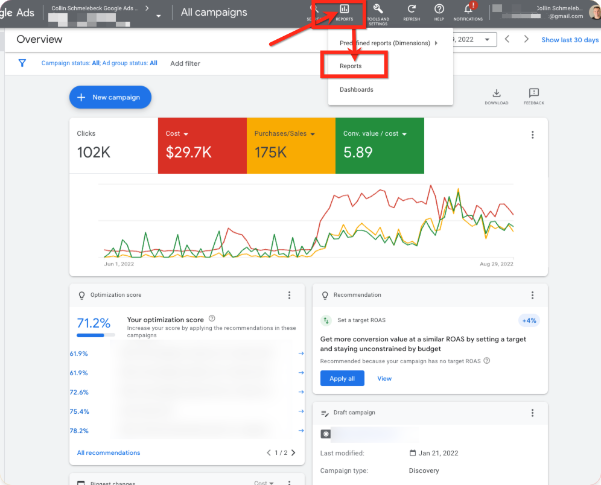This screenshot has height=485, width=601.
Task: Open the account selector dropdown arrow
Action: point(158,16)
